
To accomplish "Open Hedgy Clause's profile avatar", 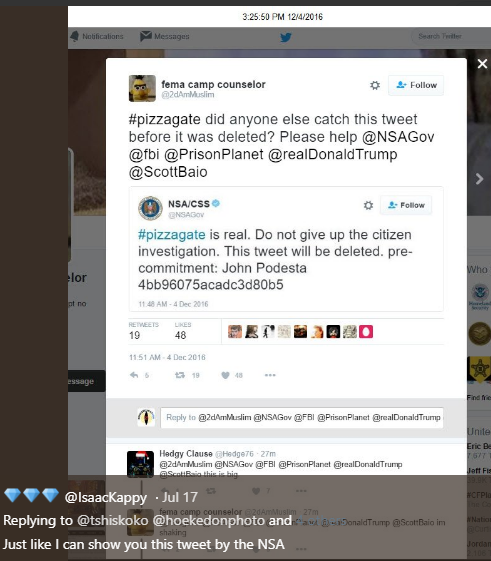I will point(140,464).
